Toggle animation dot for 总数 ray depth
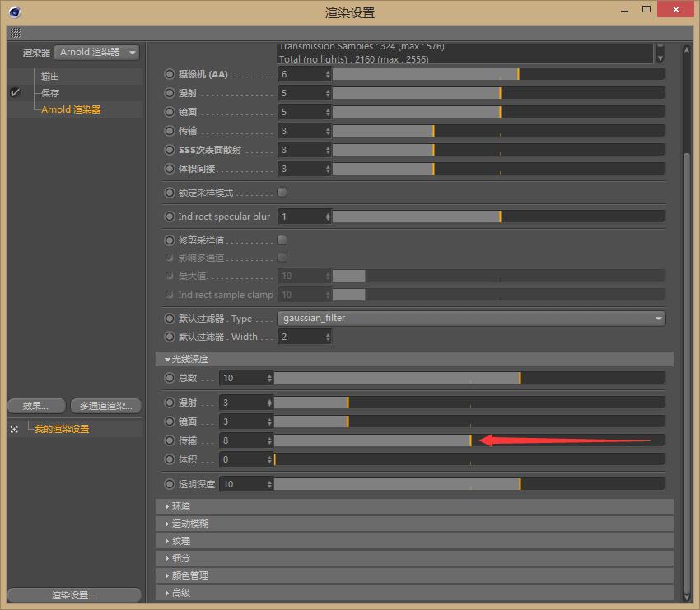 pyautogui.click(x=169, y=378)
